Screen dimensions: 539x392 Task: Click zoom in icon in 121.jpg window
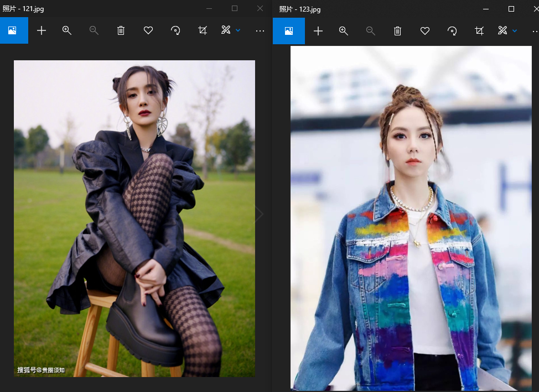(x=67, y=30)
